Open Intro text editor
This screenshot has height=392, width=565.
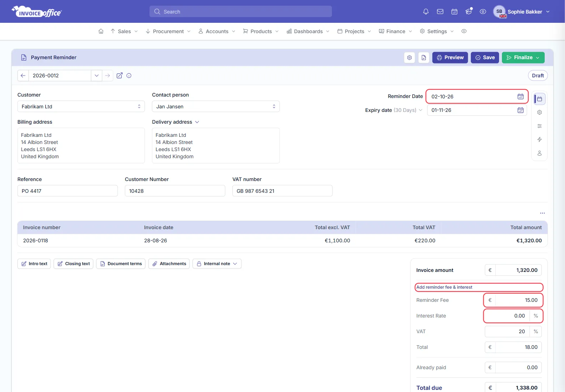[x=34, y=264]
